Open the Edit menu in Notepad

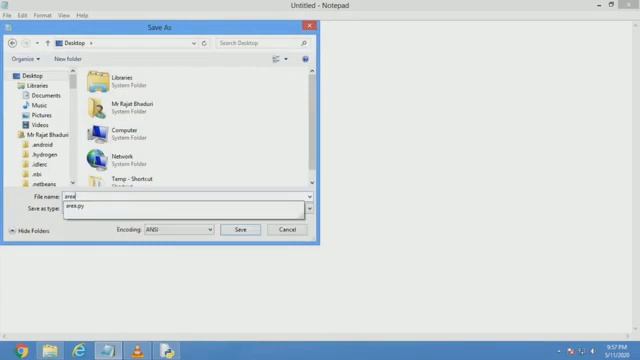click(22, 16)
